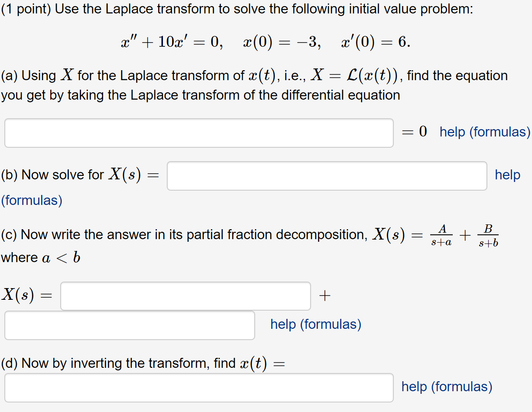Click the A over s+a fraction

[x=442, y=235]
